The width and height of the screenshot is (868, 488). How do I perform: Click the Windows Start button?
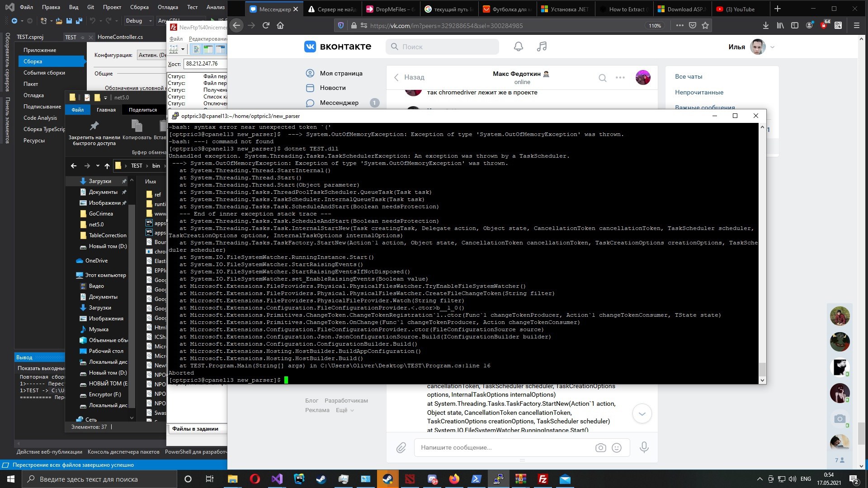pos(11,479)
